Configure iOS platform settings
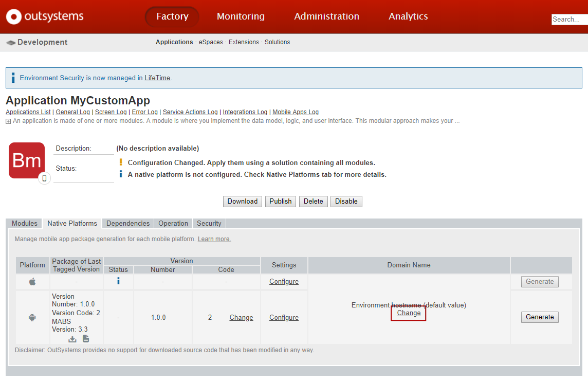 point(284,281)
